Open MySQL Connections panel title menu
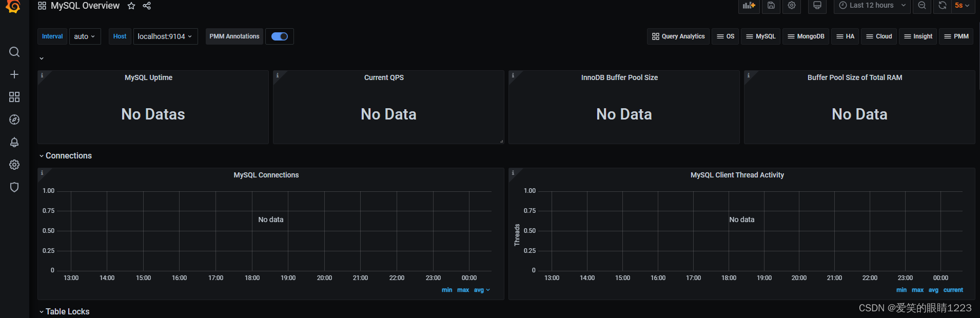This screenshot has width=980, height=318. point(266,175)
